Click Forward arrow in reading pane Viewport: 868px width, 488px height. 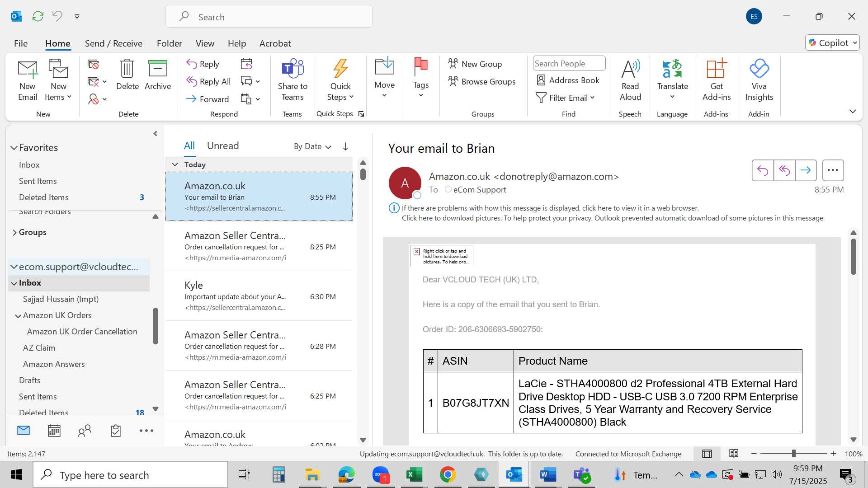tap(806, 170)
